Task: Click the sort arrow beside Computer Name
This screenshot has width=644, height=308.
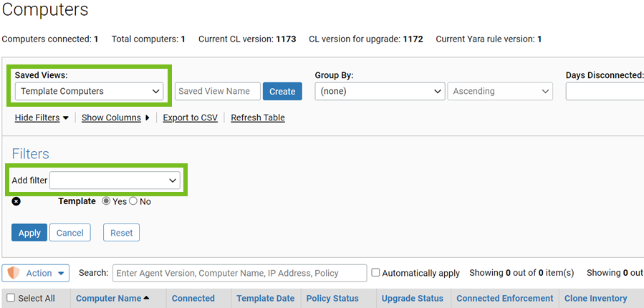Action: pyautogui.click(x=147, y=298)
